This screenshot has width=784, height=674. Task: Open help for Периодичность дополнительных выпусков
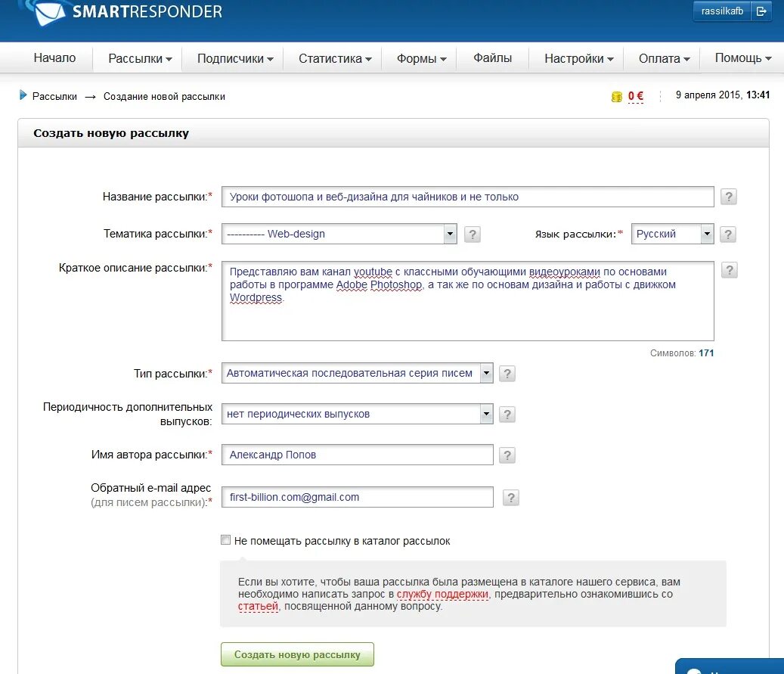click(x=507, y=415)
